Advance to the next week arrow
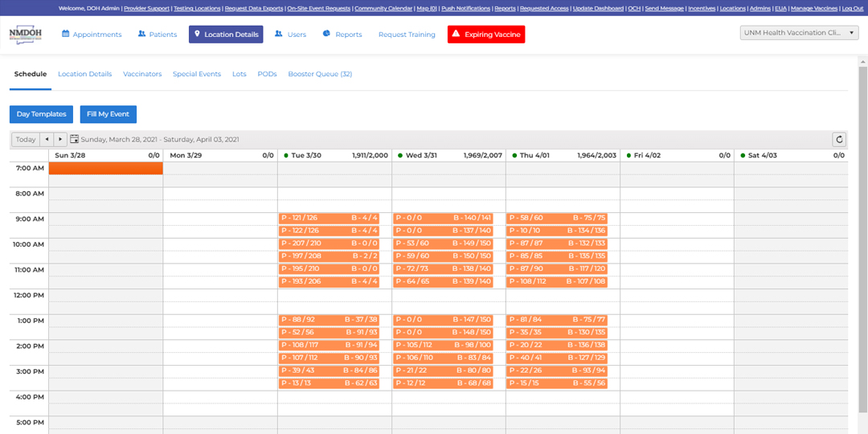868x434 pixels. [x=60, y=139]
